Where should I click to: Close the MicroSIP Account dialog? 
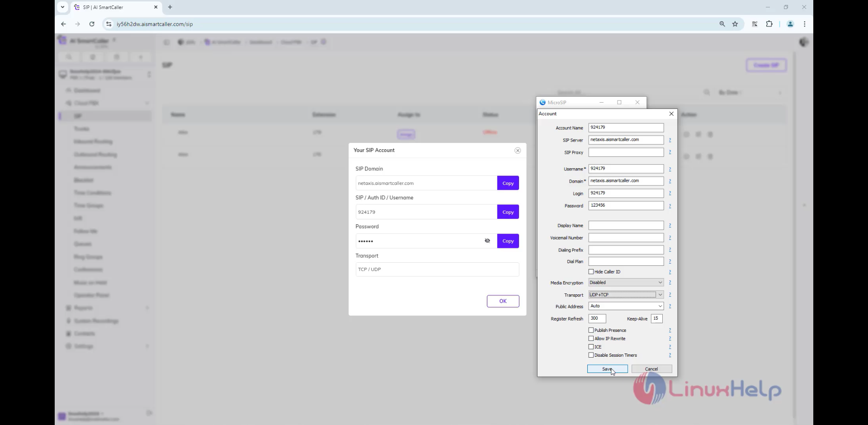tap(671, 114)
